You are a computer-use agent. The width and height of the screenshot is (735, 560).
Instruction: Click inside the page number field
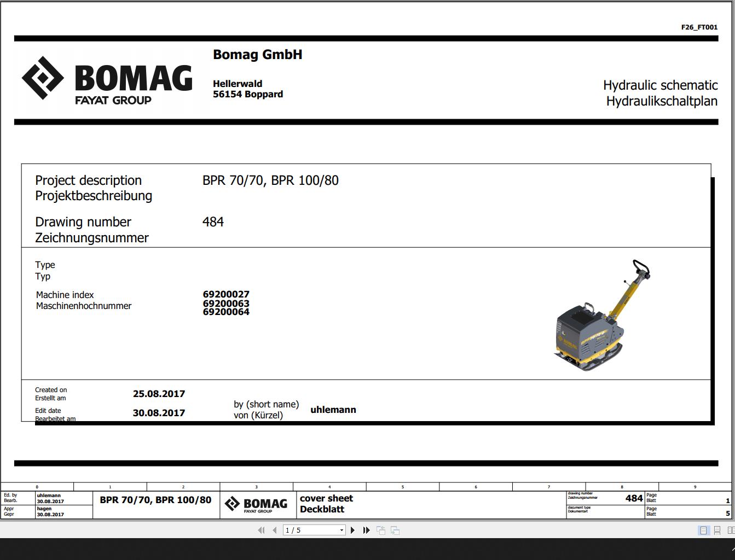click(306, 530)
